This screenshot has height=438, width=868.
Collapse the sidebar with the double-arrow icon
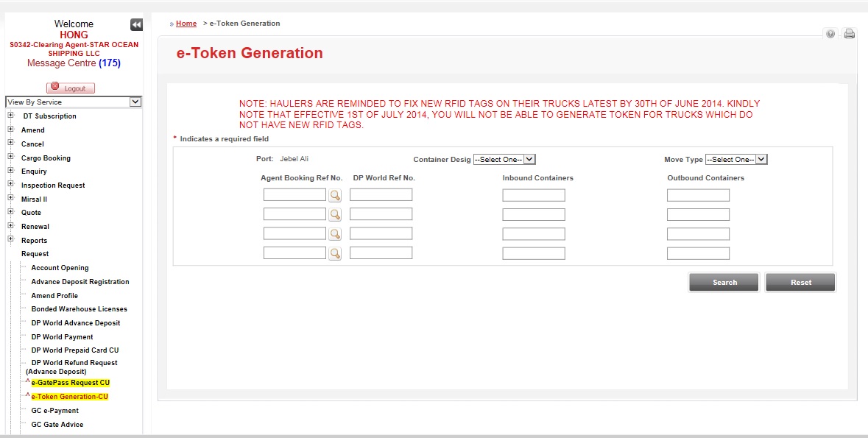[136, 24]
